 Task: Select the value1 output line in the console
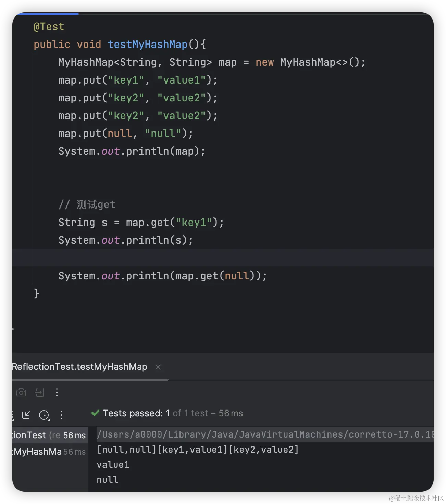coord(113,464)
